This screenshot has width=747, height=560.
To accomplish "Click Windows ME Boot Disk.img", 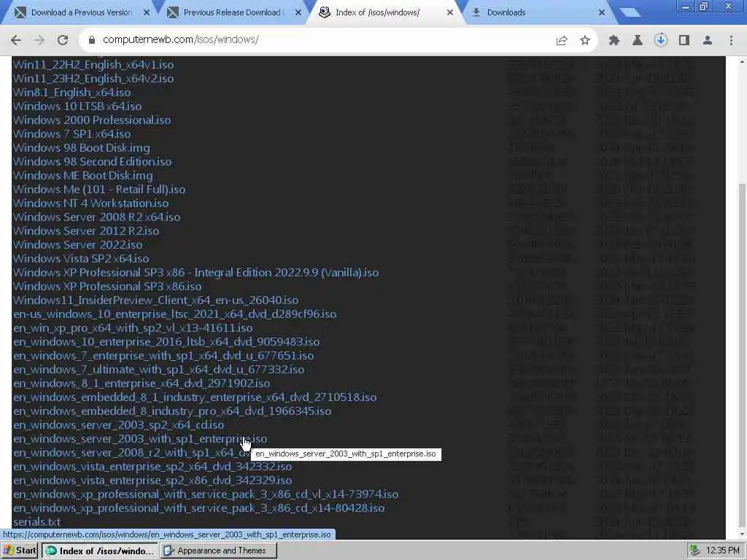I will pyautogui.click(x=83, y=176).
